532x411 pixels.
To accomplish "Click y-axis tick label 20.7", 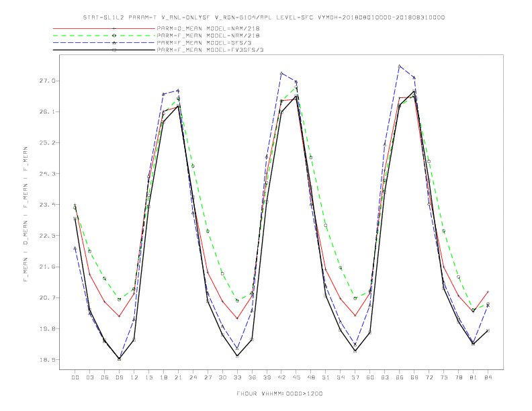I will [47, 298].
